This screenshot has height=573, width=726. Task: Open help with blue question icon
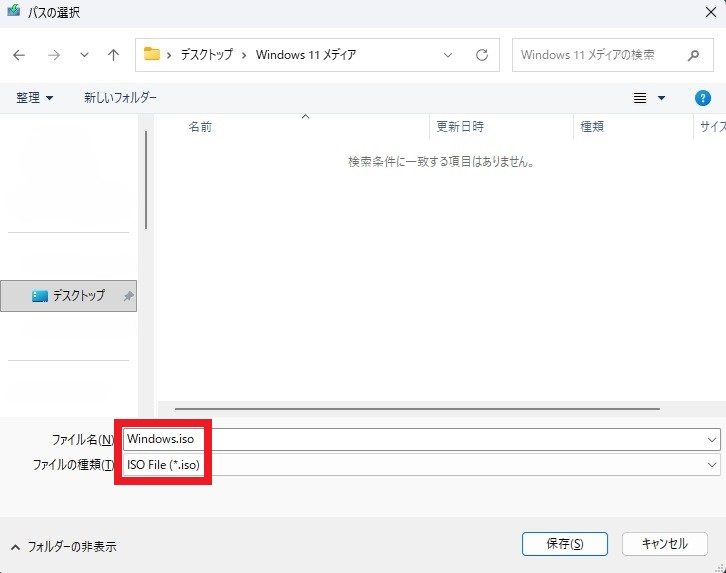[702, 98]
